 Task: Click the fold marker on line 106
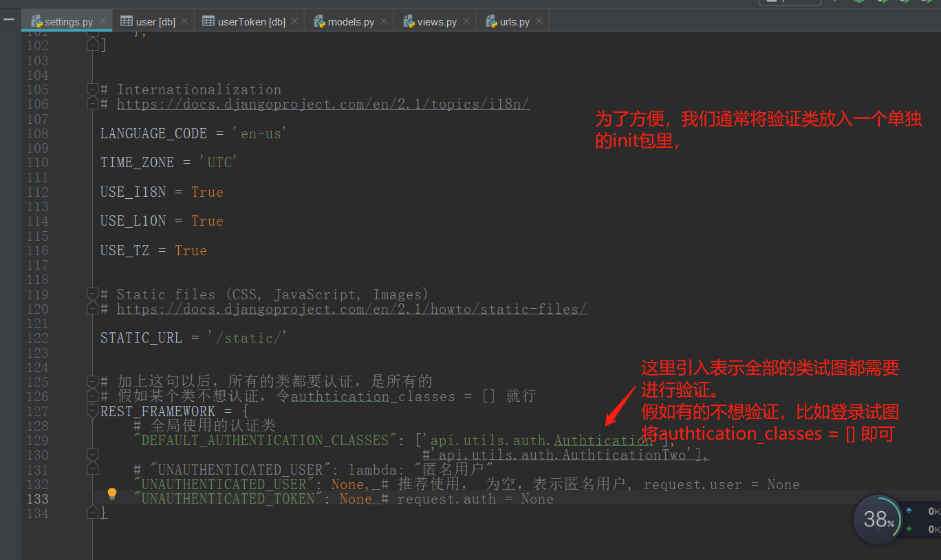(93, 103)
